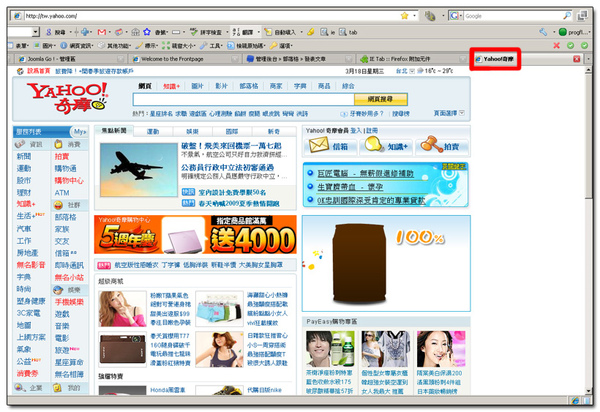Screen dimensions: 600x412
Task: Open the wrench options dropdown arrow
Action: [x=554, y=32]
